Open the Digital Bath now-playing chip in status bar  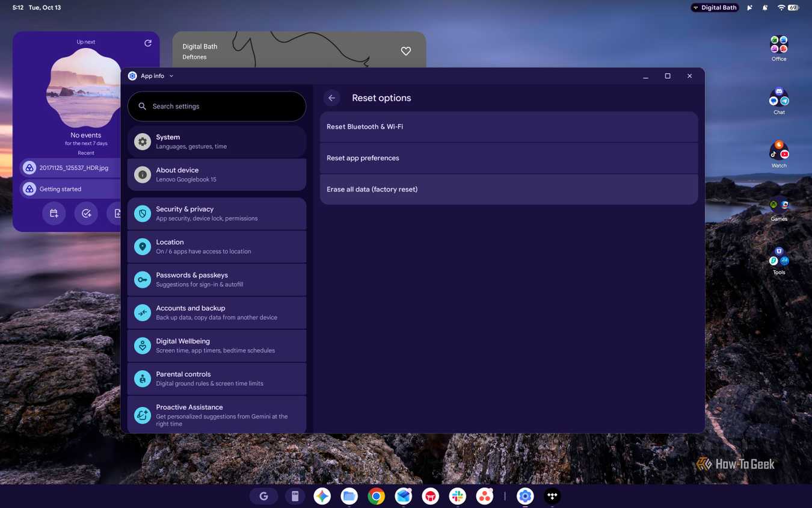click(x=715, y=8)
